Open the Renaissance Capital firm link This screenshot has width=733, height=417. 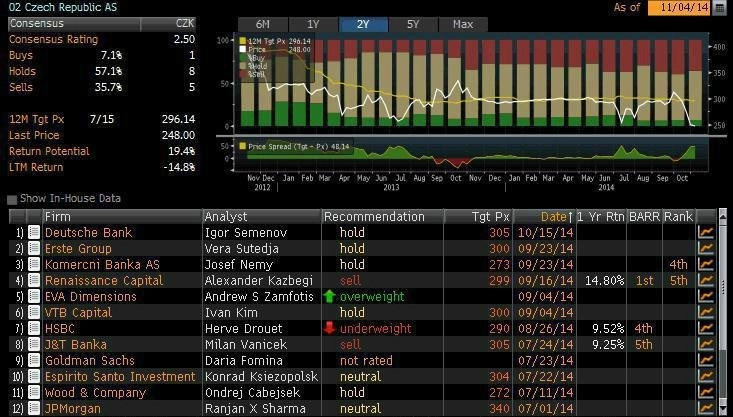[104, 280]
